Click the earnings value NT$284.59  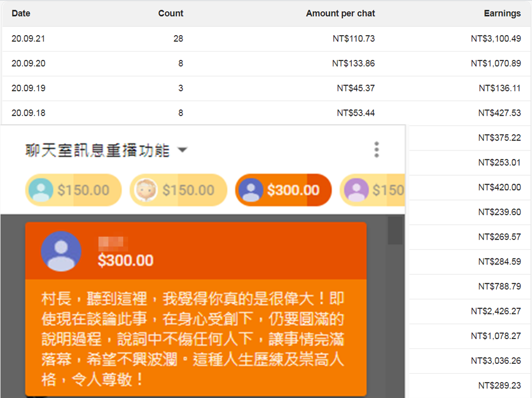click(499, 261)
